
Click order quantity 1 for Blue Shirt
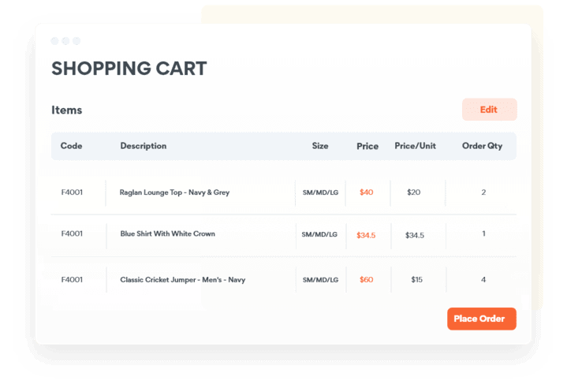coord(483,234)
